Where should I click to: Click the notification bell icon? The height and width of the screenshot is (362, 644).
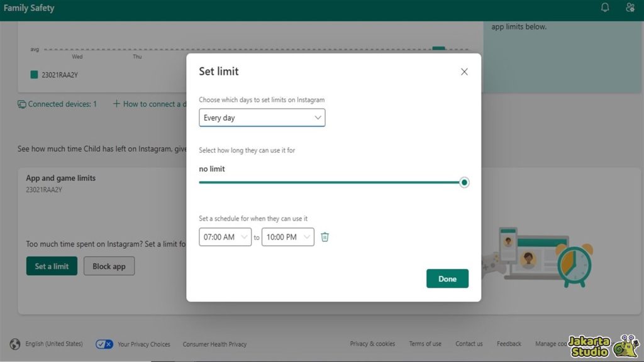(605, 8)
